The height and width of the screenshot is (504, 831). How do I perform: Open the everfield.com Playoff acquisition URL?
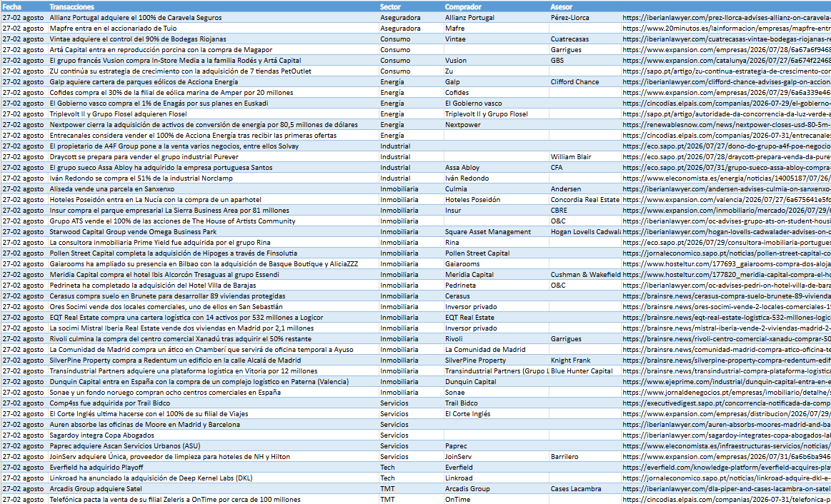coord(726,468)
